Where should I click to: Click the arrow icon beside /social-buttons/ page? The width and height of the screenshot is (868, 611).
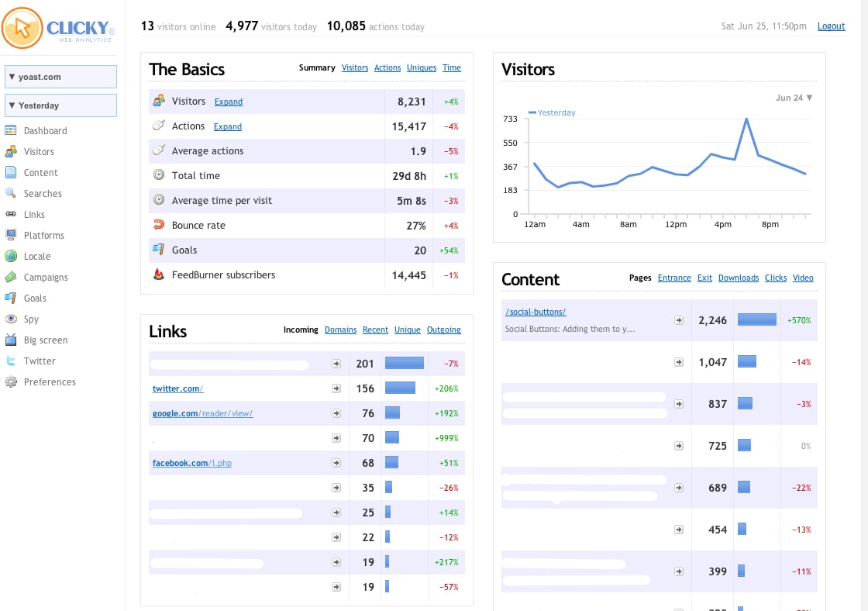(x=679, y=320)
